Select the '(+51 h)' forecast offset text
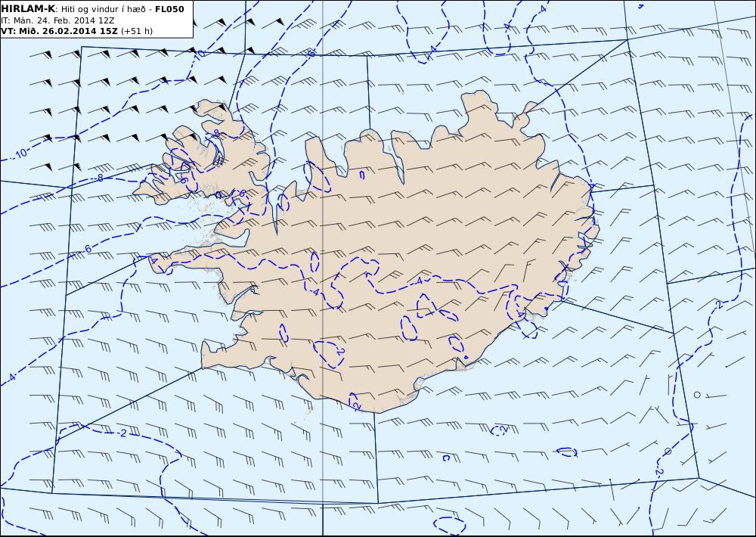This screenshot has width=756, height=537. point(136,31)
